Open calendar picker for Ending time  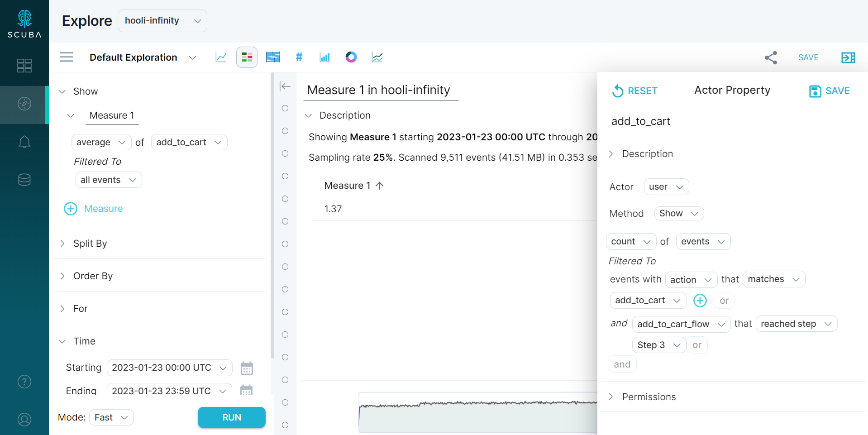[246, 390]
